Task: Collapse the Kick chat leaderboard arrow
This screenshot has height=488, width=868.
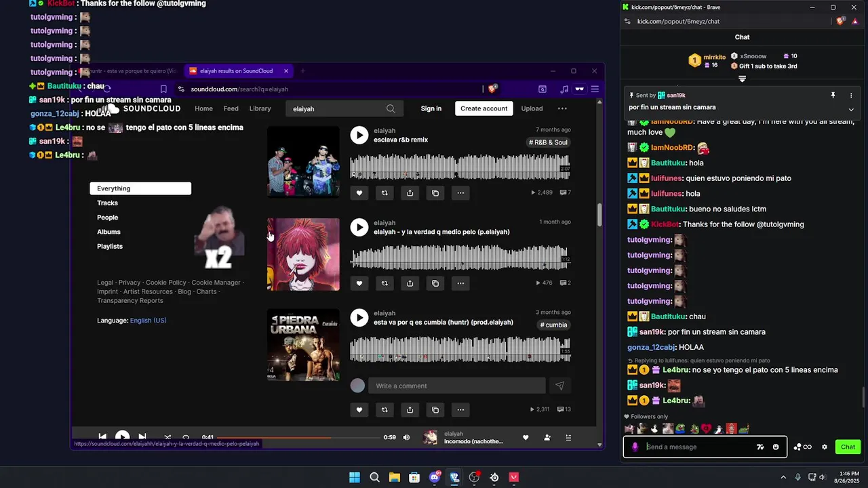Action: 742,79
